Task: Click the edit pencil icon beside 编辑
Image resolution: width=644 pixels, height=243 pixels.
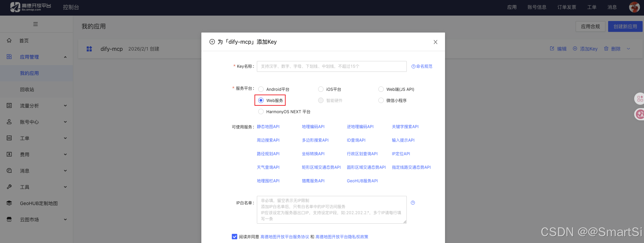Action: (552, 48)
